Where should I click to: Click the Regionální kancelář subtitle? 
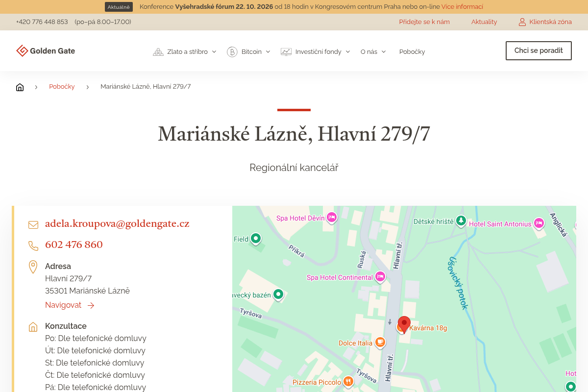(294, 168)
